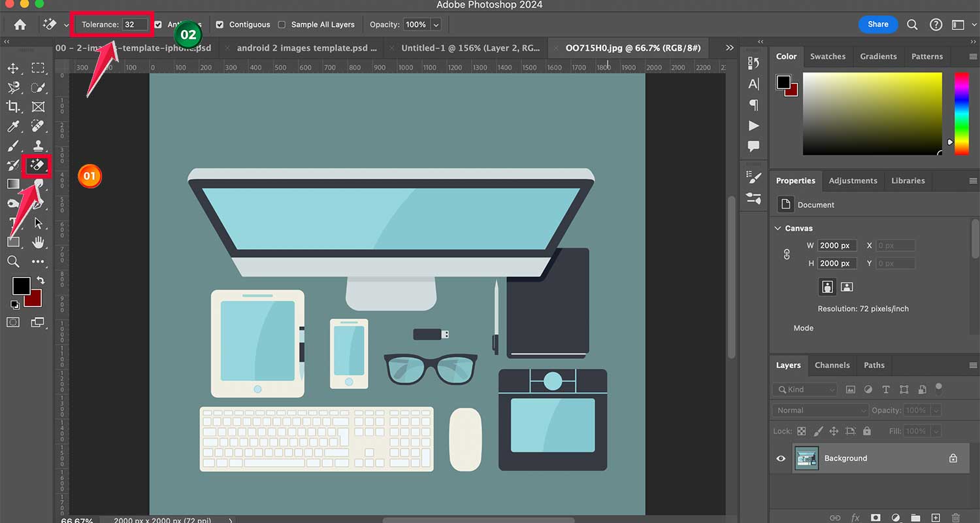Select the Crop tool
980x523 pixels.
coord(13,107)
